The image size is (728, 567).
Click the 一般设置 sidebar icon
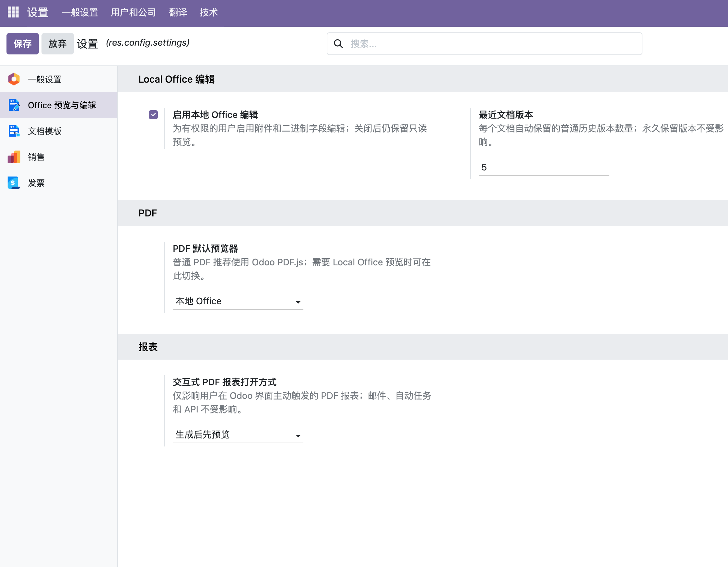14,79
